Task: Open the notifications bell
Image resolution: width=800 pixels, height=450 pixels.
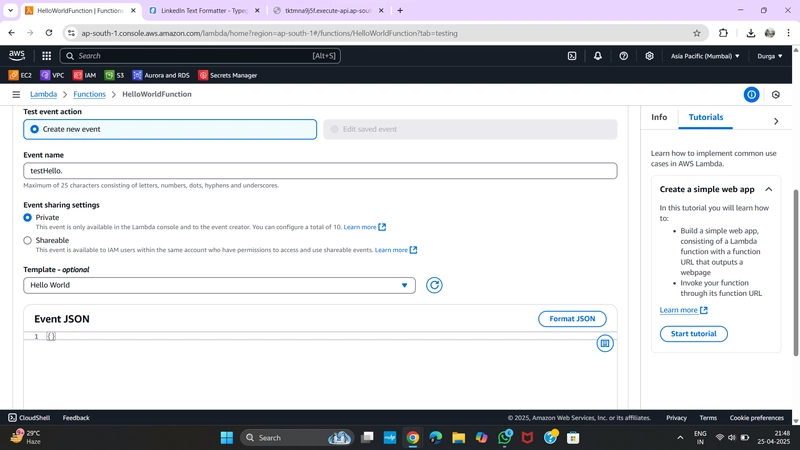Action: click(x=597, y=56)
